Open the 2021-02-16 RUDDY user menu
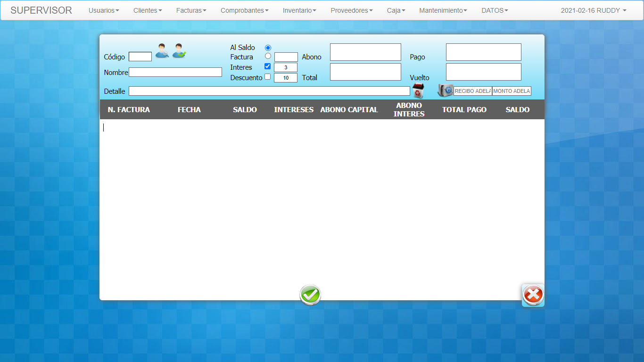The width and height of the screenshot is (644, 362). (x=594, y=10)
